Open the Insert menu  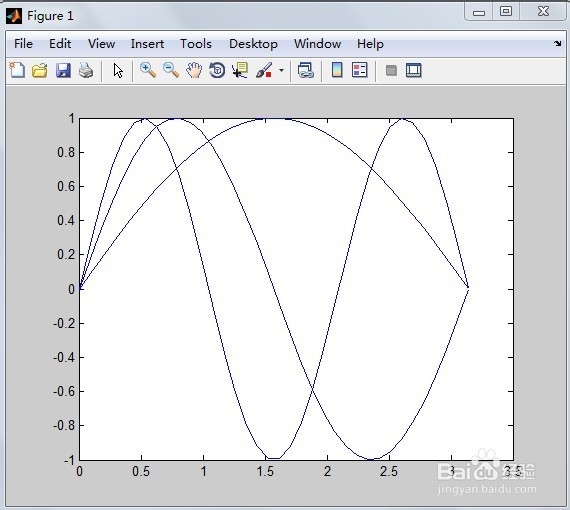(147, 44)
